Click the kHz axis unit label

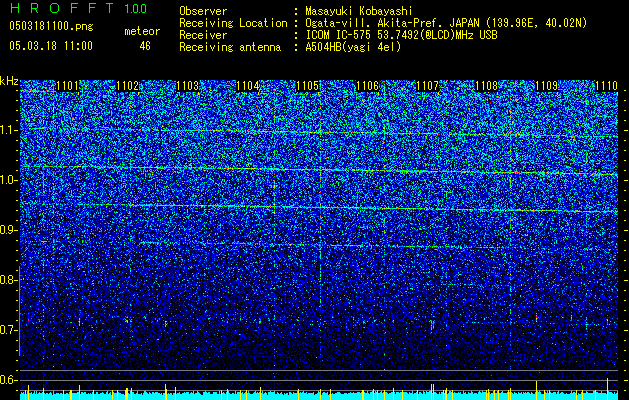pos(9,81)
